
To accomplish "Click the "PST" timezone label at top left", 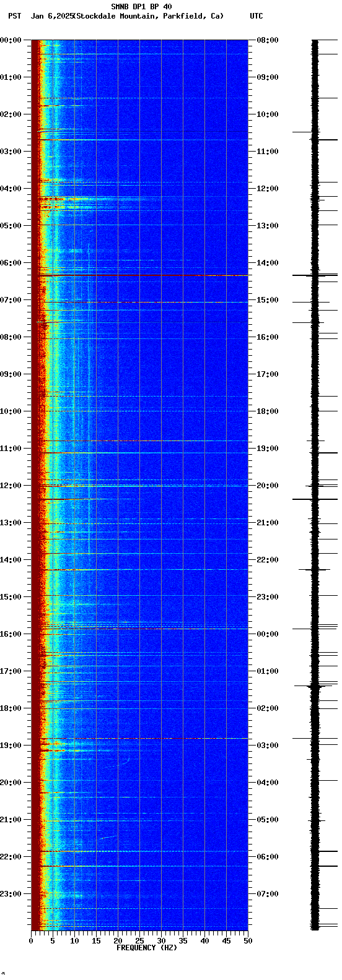I will click(14, 16).
